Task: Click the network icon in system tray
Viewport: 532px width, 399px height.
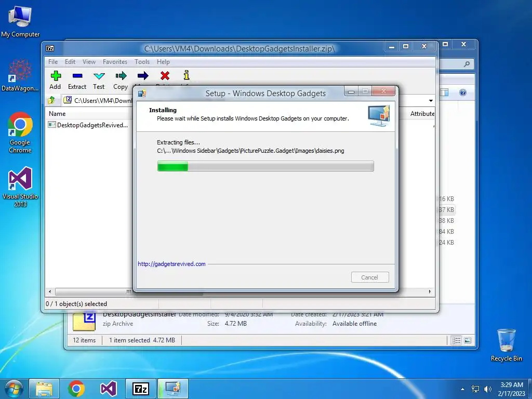Action: pos(476,389)
